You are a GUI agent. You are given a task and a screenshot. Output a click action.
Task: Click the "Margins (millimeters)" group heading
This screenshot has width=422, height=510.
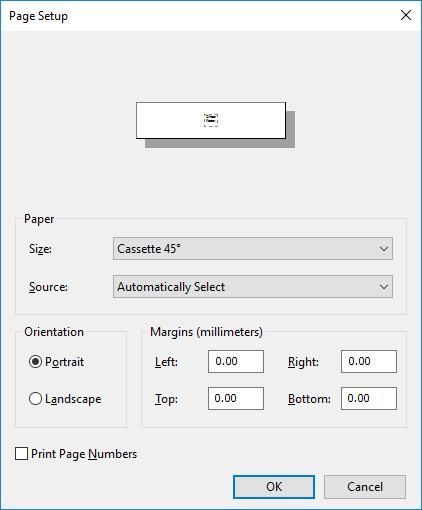(x=206, y=332)
